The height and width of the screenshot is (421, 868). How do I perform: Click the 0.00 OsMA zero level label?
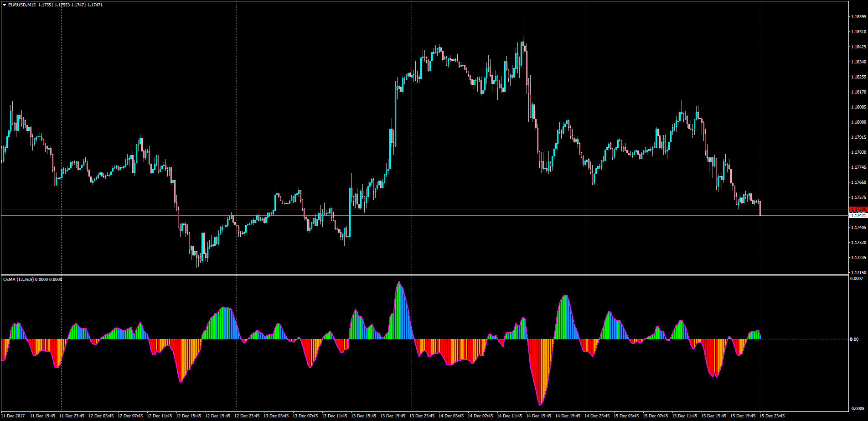tap(855, 339)
